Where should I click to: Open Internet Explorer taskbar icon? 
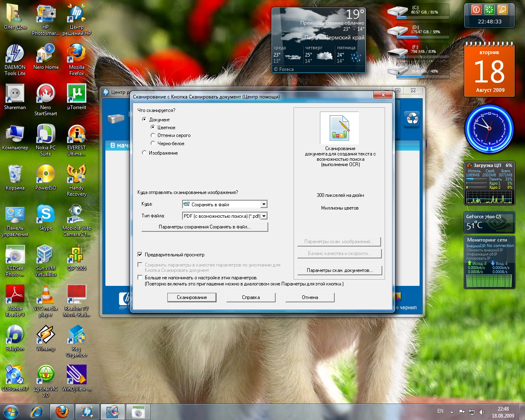pos(37,411)
